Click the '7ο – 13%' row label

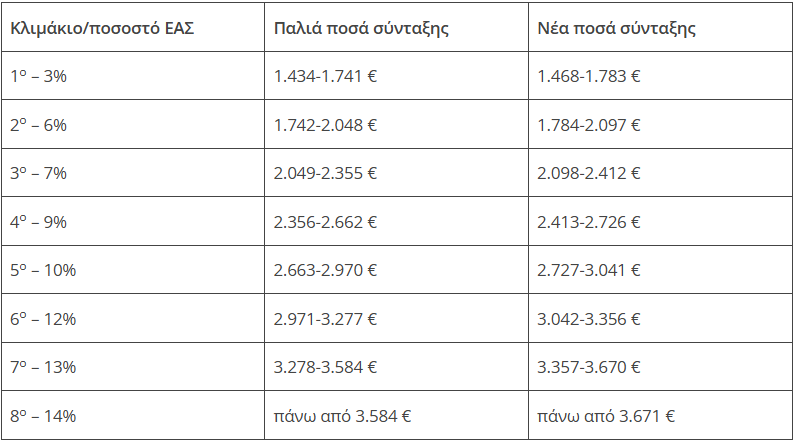point(42,367)
